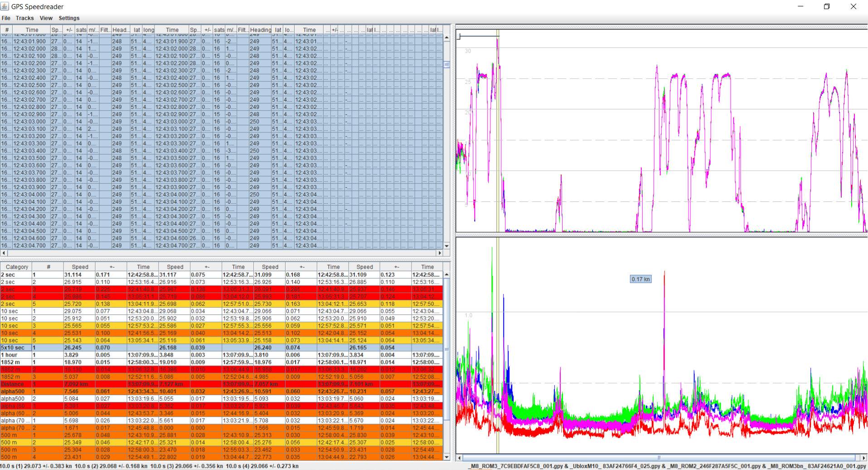
Task: Click up arrow of track data table scrollbar
Action: [x=446, y=37]
